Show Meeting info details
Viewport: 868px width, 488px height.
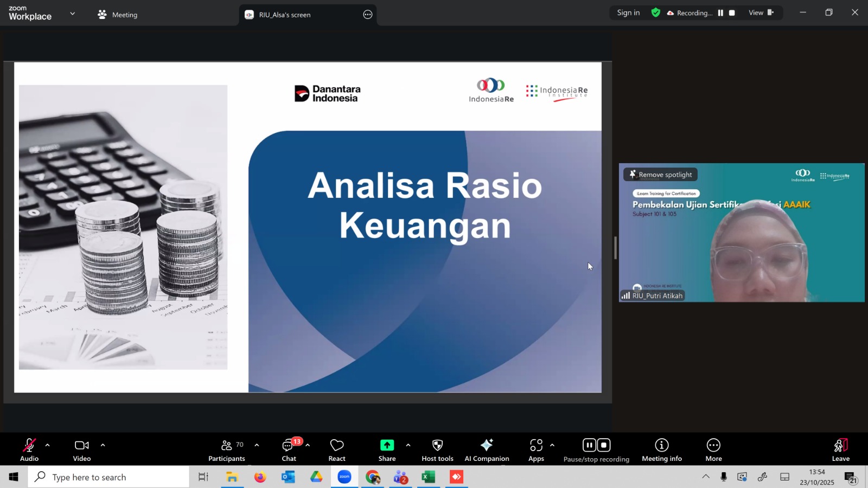click(x=661, y=450)
